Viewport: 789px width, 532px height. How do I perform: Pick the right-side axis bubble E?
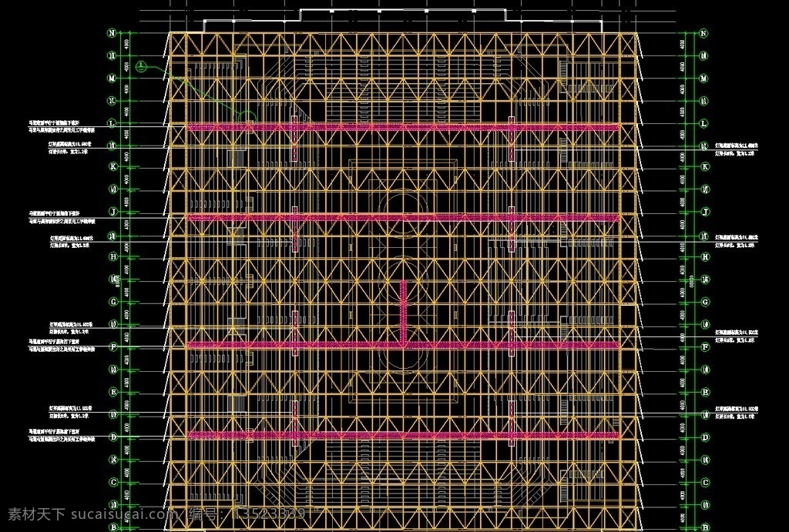[705, 392]
